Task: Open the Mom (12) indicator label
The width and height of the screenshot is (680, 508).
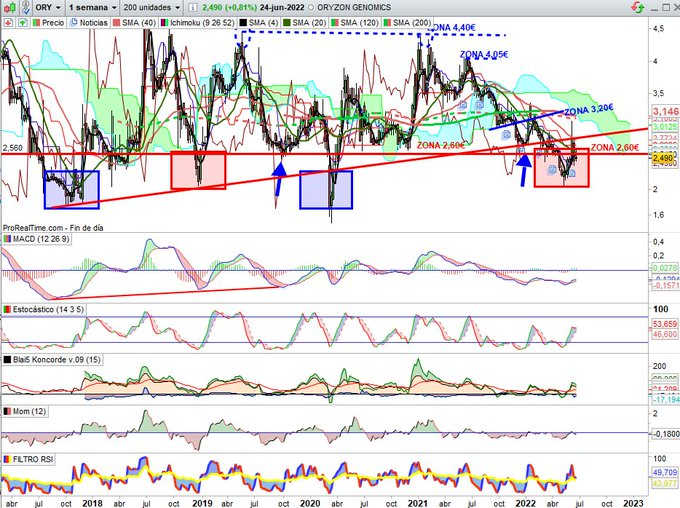Action: point(29,411)
